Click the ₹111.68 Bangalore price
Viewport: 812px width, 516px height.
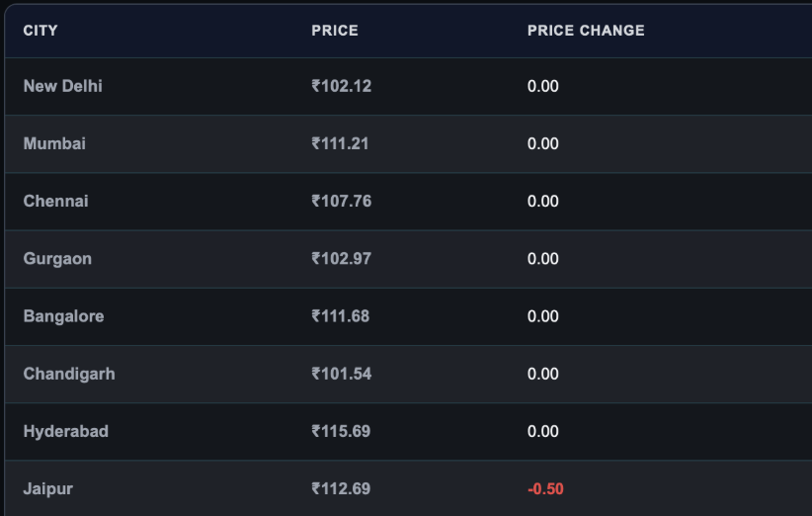340,316
